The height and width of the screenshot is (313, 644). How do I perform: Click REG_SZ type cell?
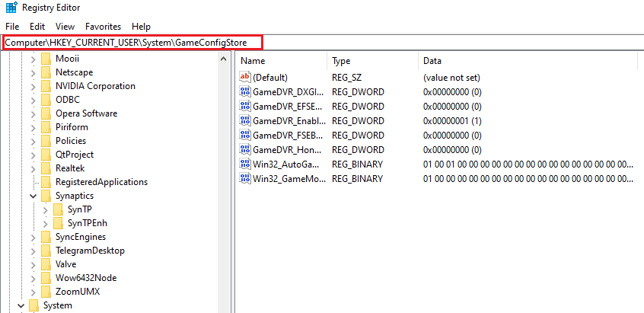pos(346,77)
